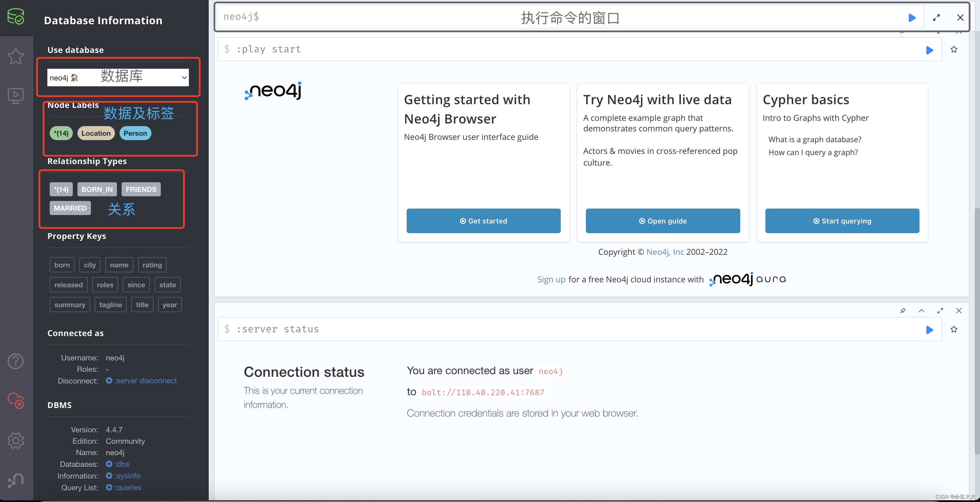
Task: Select the Person node label
Action: click(x=135, y=133)
